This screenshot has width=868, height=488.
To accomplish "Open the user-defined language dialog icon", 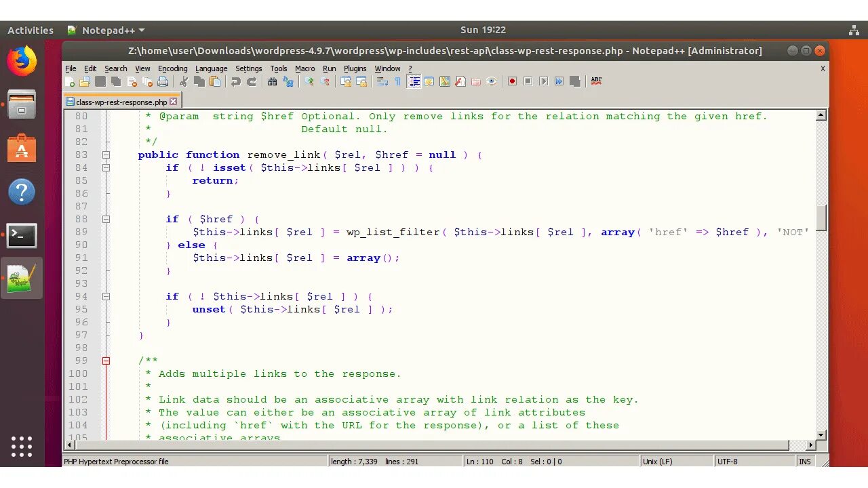I will 429,81.
